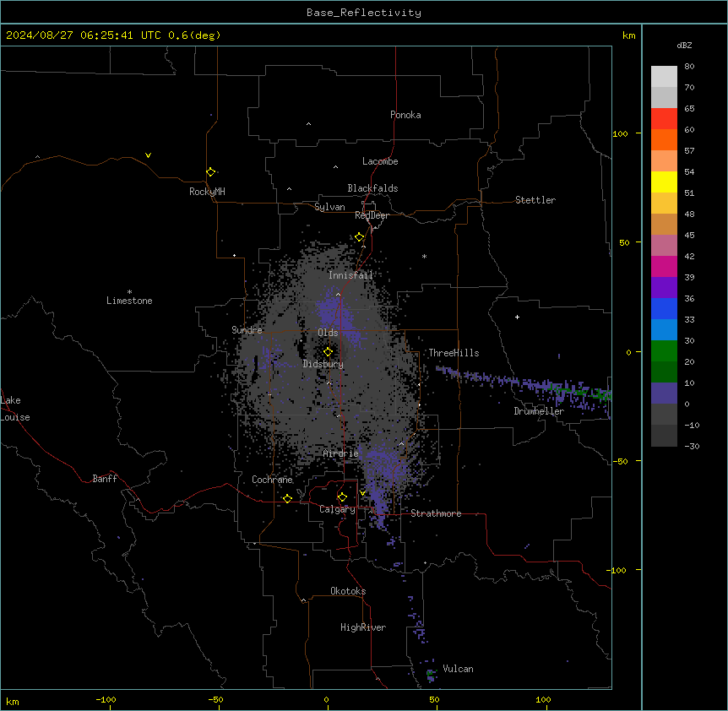The width and height of the screenshot is (728, 711).
Task: Click the Innisfail town label
Action: pos(350,275)
